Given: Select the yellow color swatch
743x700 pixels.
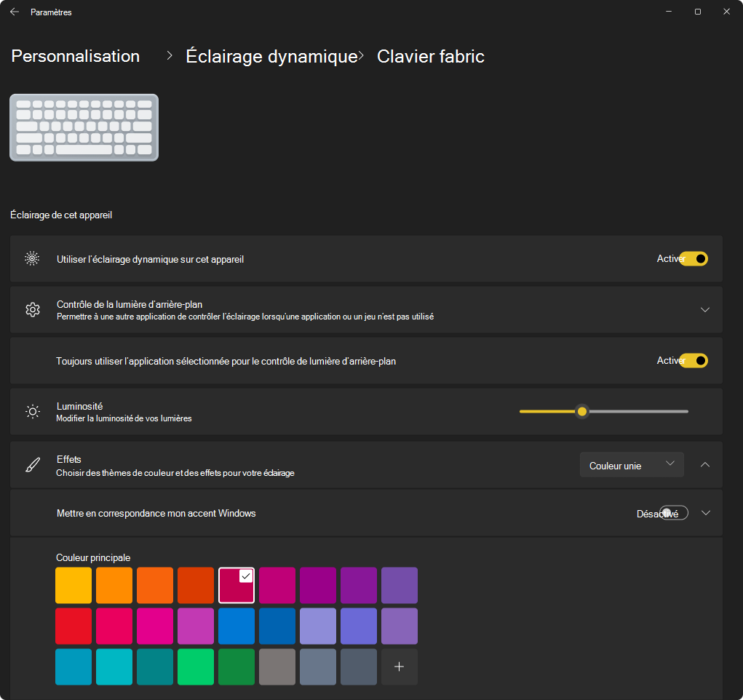Looking at the screenshot, I should click(73, 585).
